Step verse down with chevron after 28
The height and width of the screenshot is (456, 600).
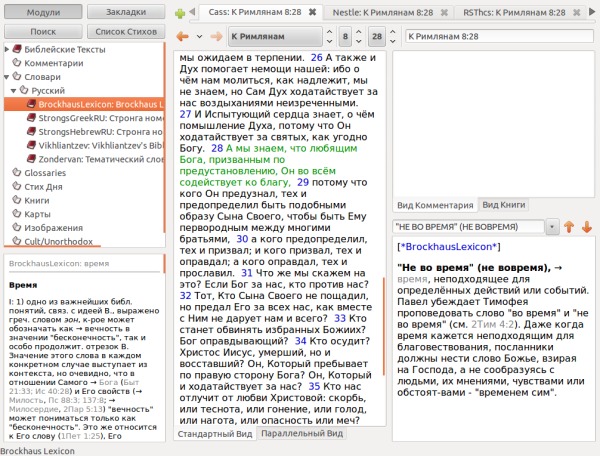393,41
